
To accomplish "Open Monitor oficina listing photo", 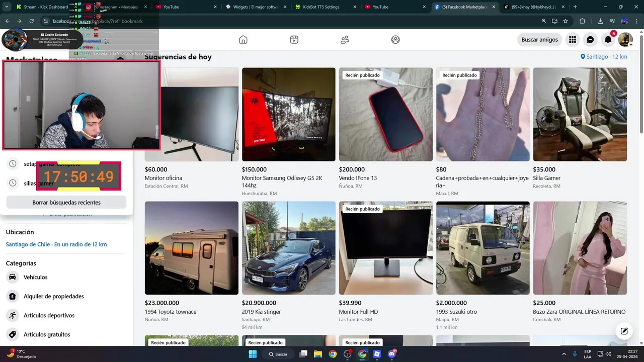I will (x=199, y=115).
